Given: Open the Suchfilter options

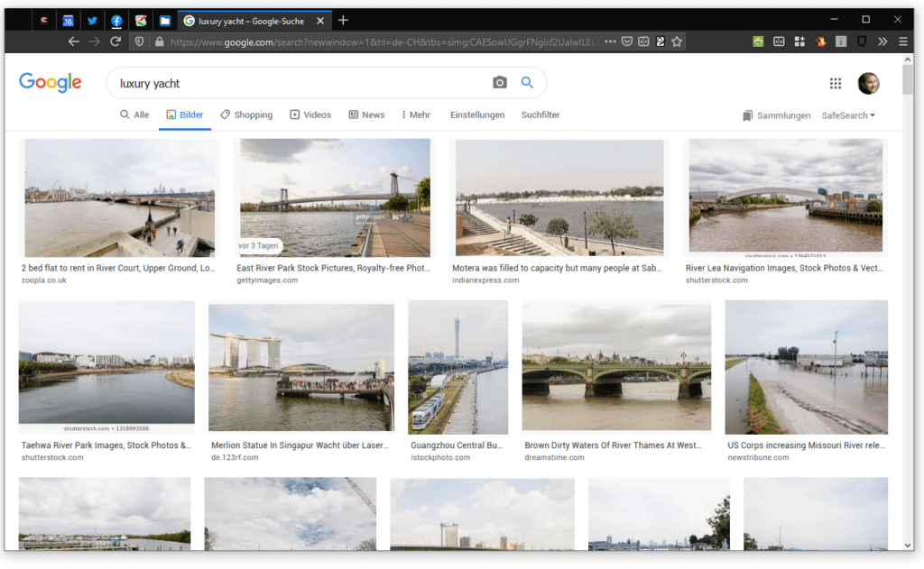Looking at the screenshot, I should click(541, 115).
